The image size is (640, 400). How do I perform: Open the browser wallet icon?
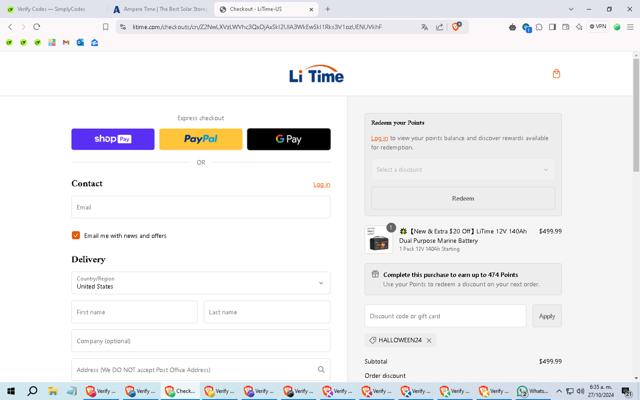click(566, 27)
